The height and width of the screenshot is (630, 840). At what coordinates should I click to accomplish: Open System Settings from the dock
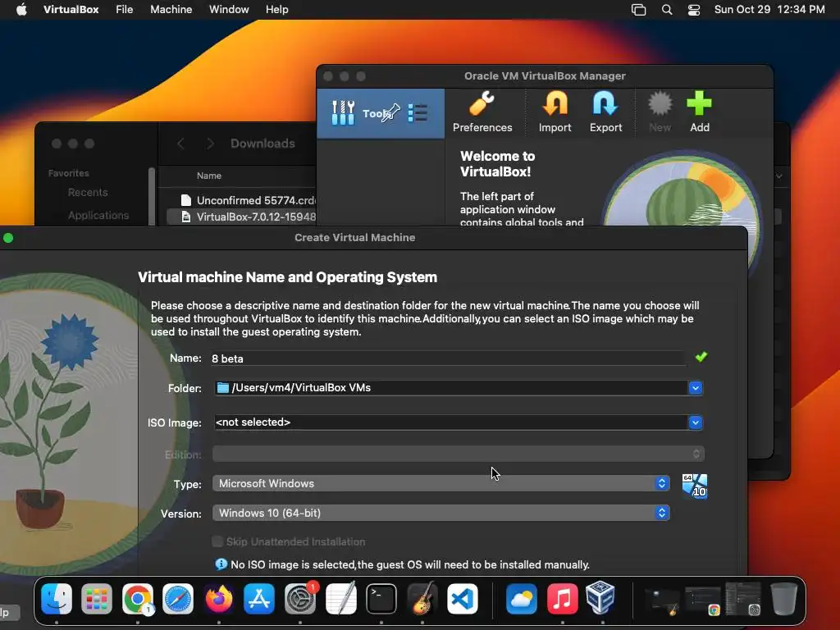coord(300,598)
